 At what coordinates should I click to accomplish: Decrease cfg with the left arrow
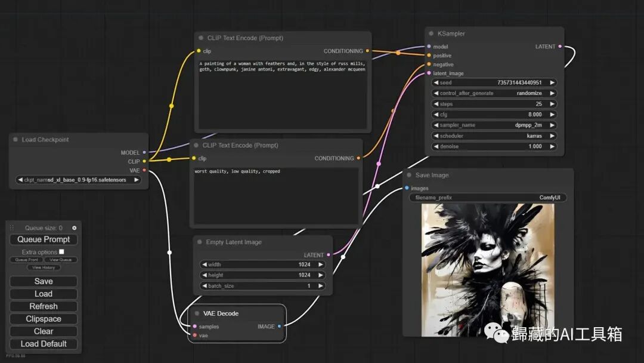point(436,114)
